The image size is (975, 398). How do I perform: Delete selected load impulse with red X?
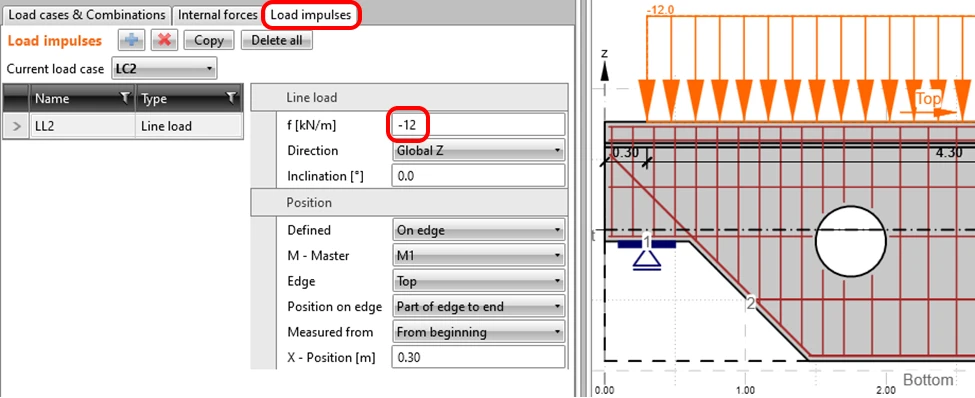[164, 40]
